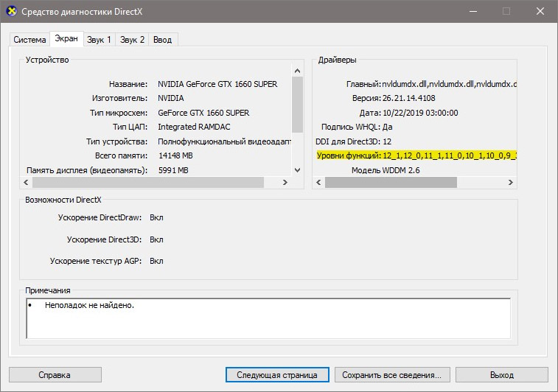Click inside the Примечания text box

[267, 317]
